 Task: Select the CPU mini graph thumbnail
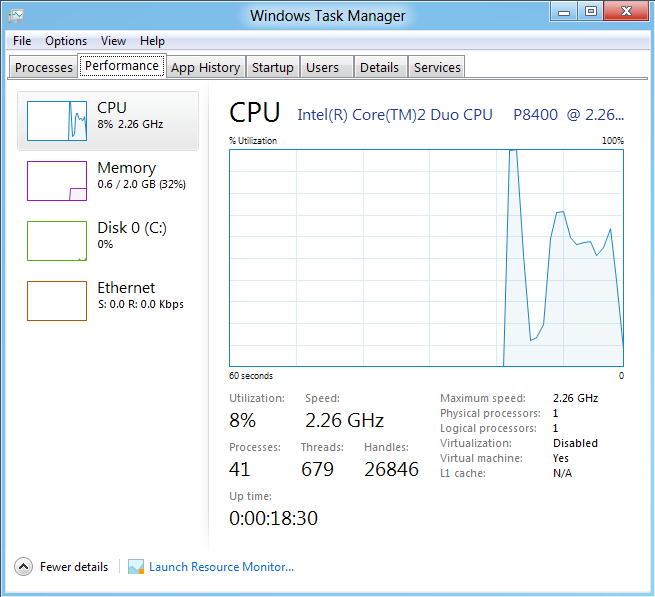tap(57, 121)
